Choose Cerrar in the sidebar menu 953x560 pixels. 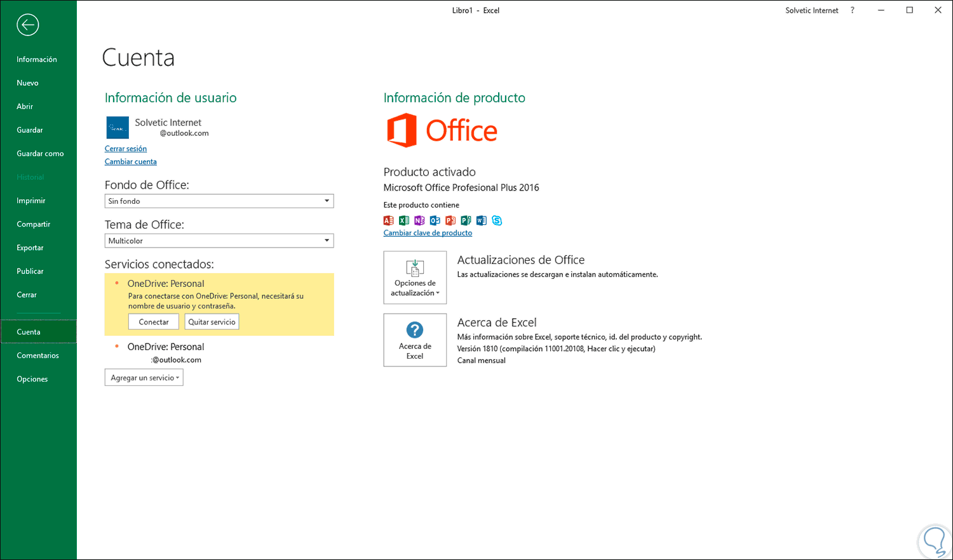click(27, 295)
